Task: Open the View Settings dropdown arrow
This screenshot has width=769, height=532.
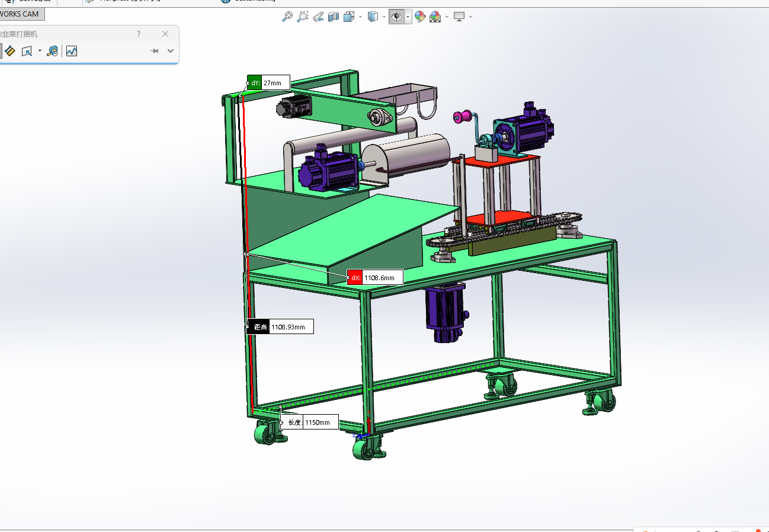Action: click(x=470, y=17)
